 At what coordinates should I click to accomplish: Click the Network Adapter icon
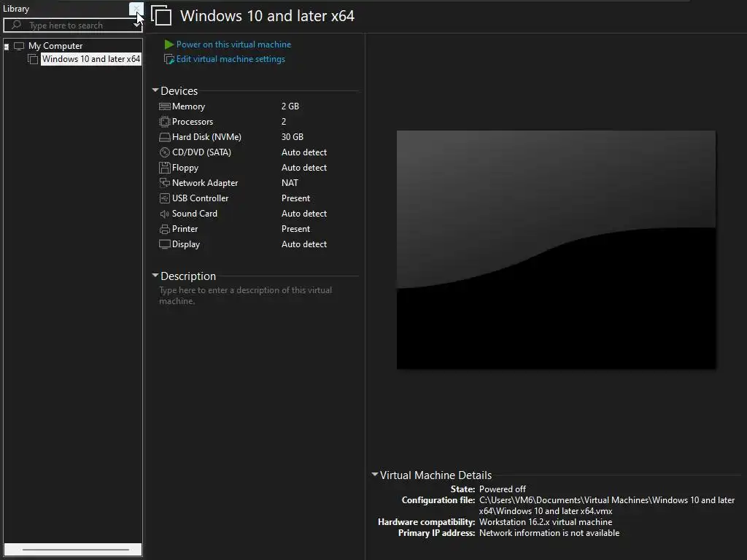(164, 183)
